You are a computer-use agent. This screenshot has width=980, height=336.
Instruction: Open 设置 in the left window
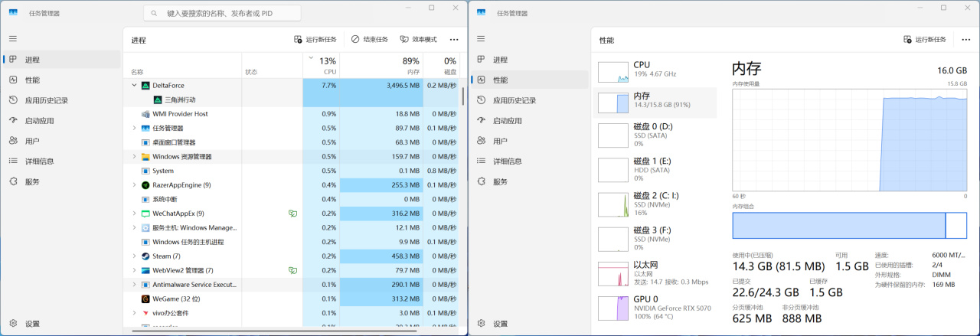click(61, 324)
